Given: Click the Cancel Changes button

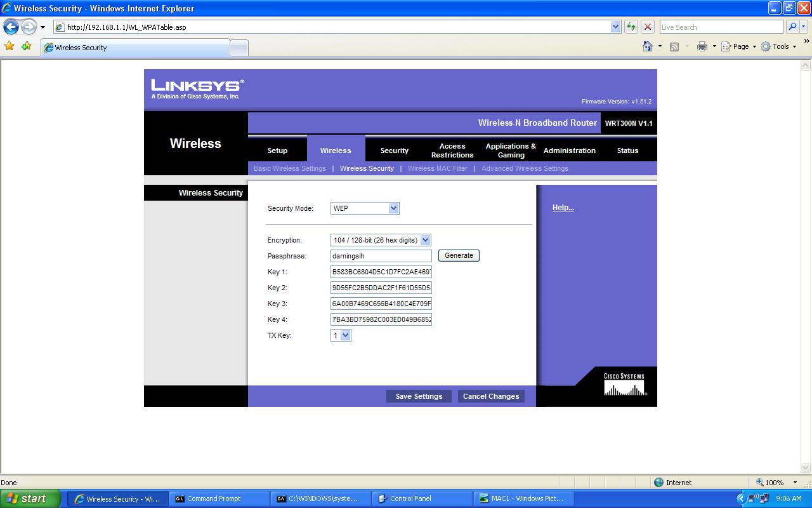Looking at the screenshot, I should click(x=491, y=396).
